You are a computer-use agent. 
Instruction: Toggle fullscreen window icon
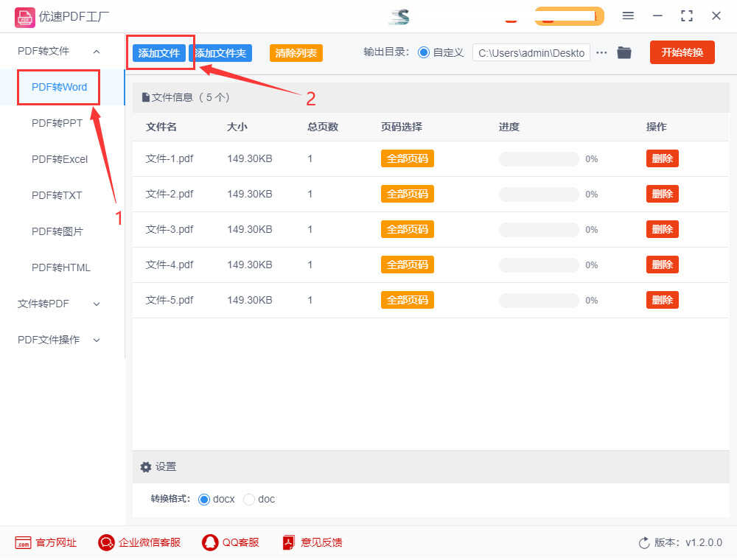pos(687,15)
